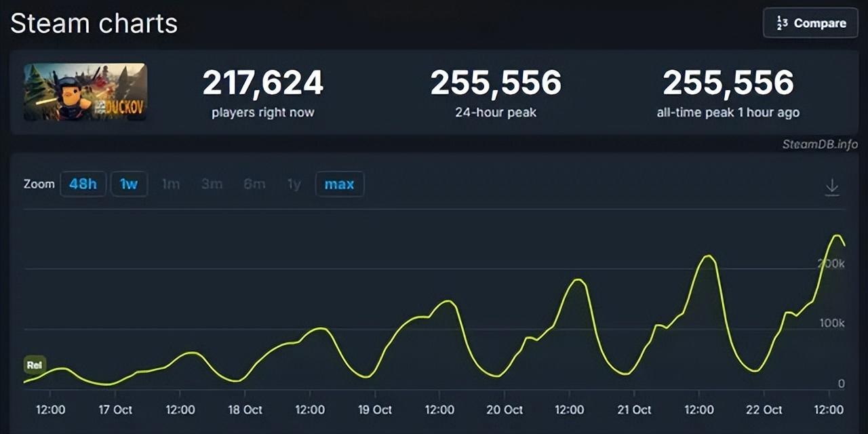Click the 217,624 players right now figure
The width and height of the screenshot is (868, 434).
pyautogui.click(x=263, y=83)
